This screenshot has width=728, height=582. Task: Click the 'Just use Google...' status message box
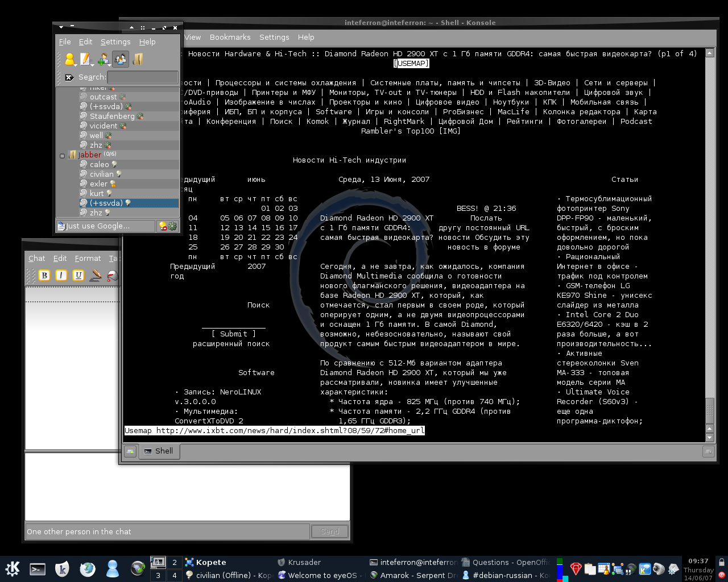point(106,226)
